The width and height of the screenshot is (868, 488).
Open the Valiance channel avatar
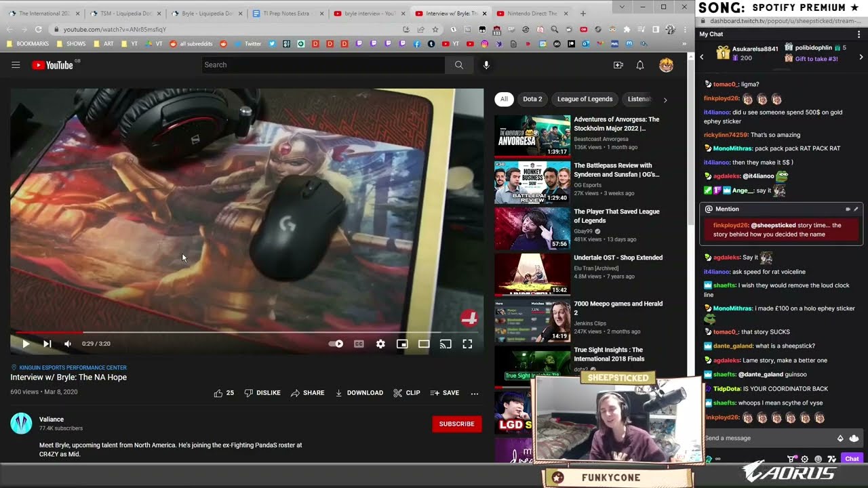21,424
